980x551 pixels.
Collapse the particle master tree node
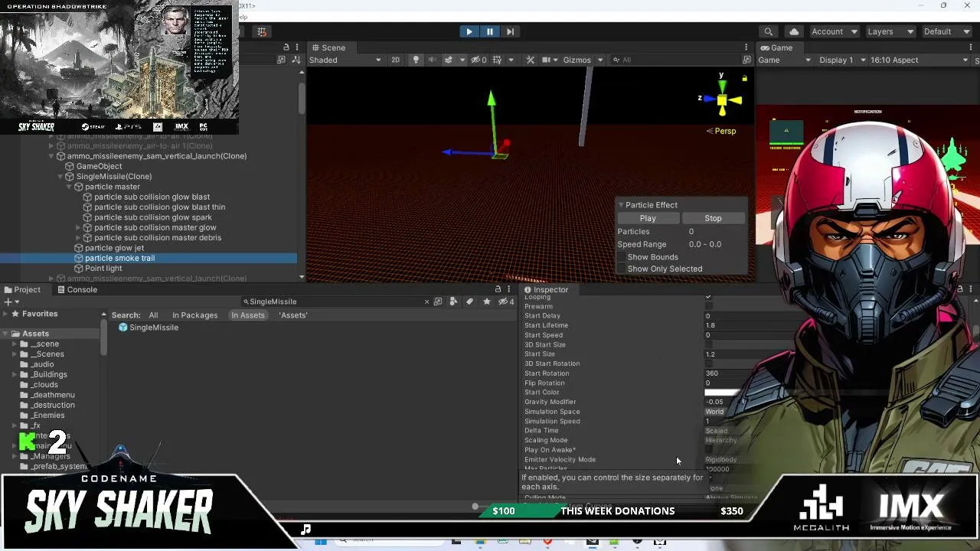coord(69,187)
